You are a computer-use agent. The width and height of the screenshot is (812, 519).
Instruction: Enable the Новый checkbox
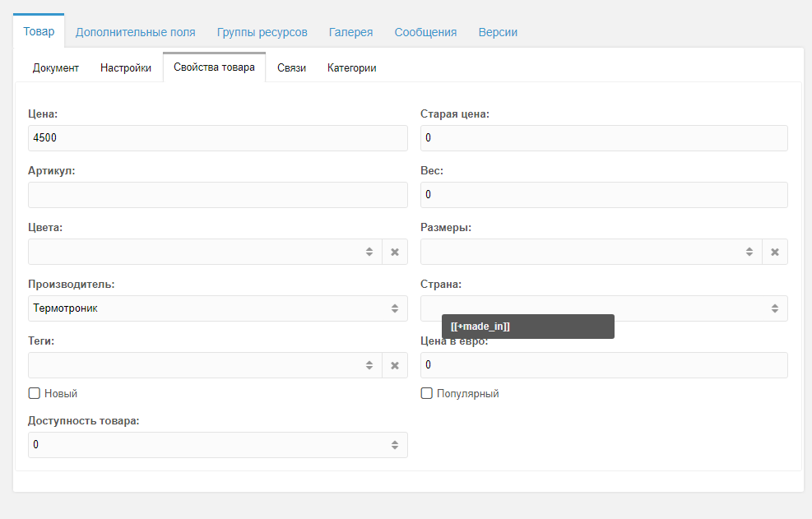tap(35, 393)
